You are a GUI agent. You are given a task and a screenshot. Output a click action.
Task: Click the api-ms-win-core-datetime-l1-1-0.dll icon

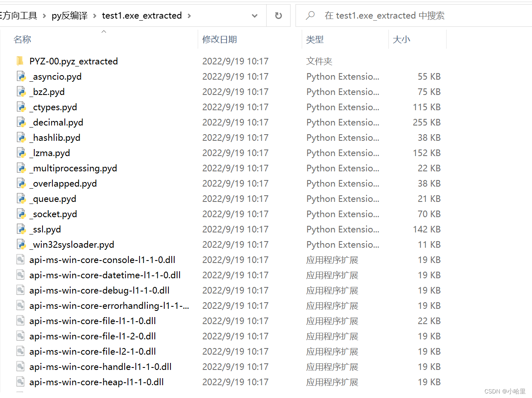pyautogui.click(x=20, y=275)
